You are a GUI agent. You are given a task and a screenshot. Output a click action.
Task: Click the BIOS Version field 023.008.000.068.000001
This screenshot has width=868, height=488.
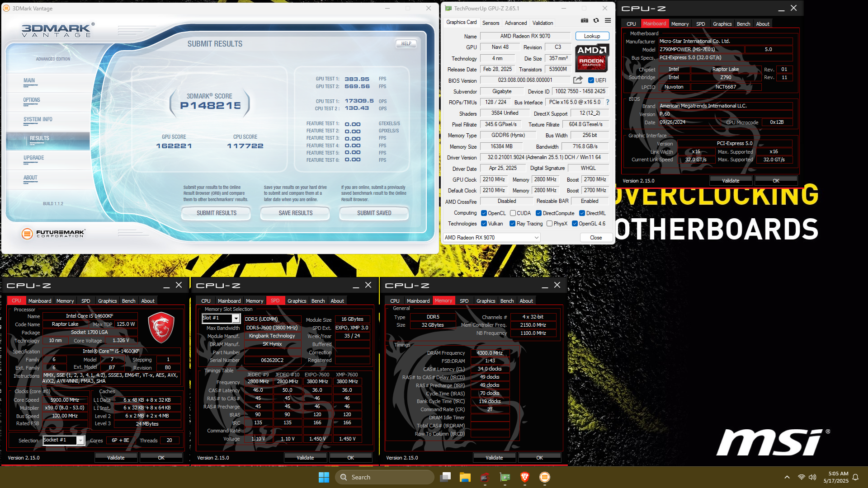525,80
